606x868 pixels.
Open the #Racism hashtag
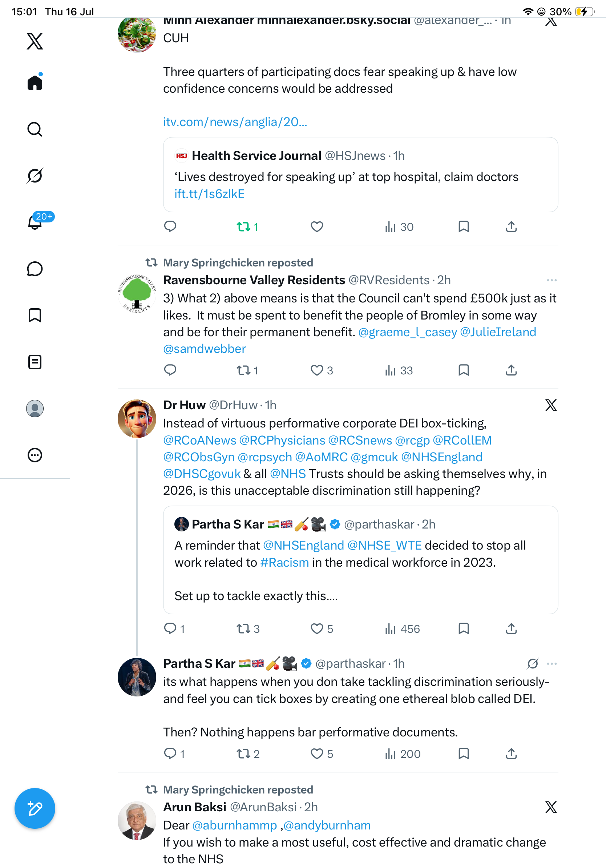[x=284, y=562]
